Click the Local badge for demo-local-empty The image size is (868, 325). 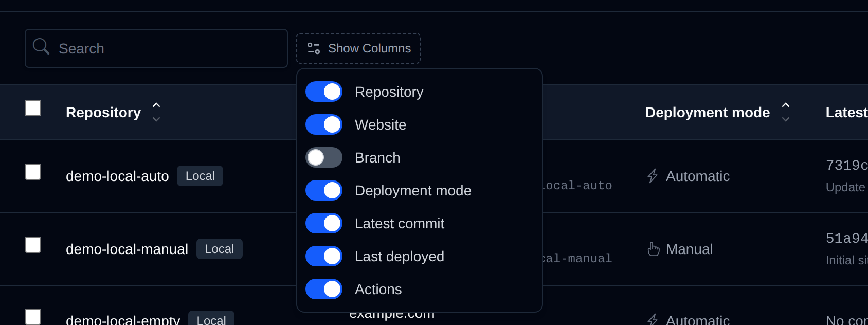coord(211,319)
